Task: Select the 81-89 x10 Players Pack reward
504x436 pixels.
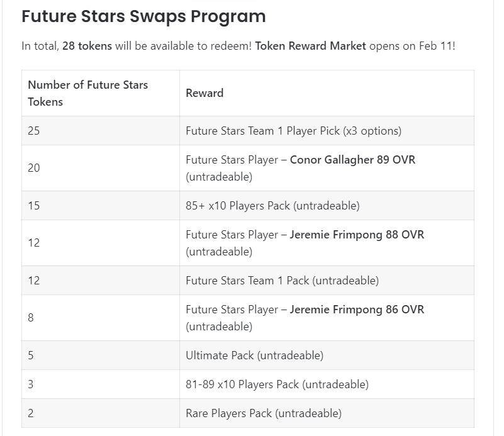Action: [x=277, y=384]
